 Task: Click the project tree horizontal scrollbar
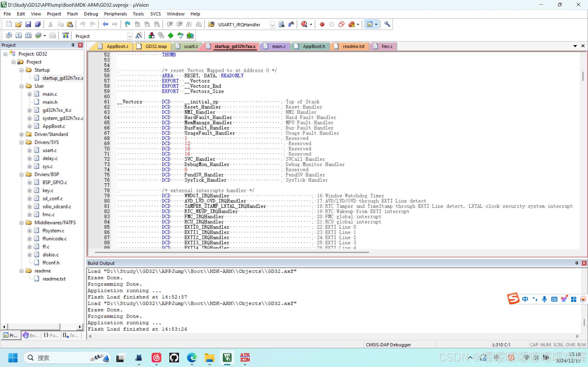tap(34, 327)
